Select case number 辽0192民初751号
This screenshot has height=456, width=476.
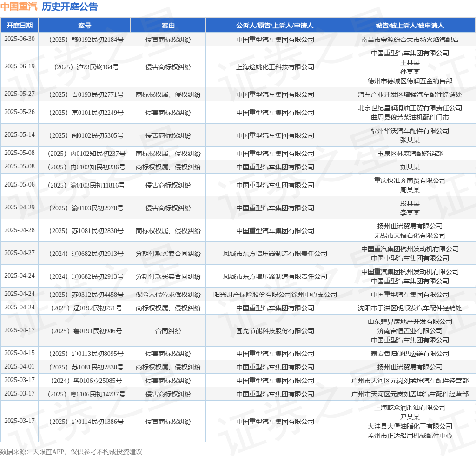coord(86,308)
